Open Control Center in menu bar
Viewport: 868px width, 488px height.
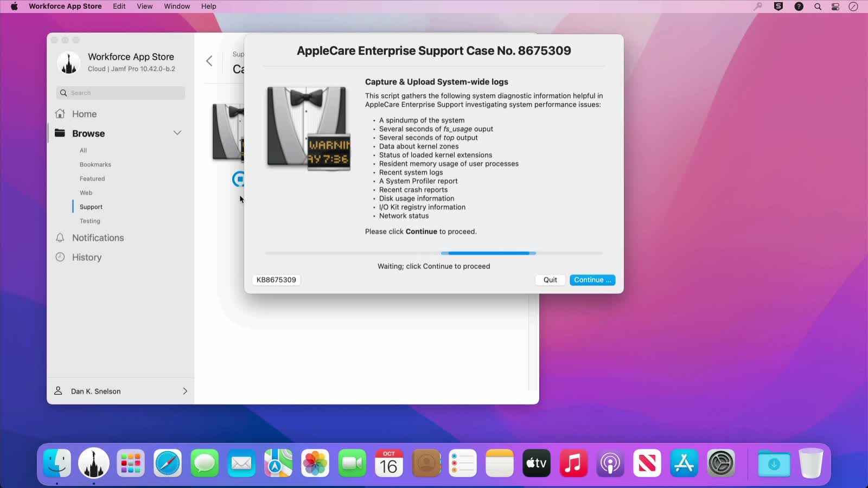(x=835, y=7)
